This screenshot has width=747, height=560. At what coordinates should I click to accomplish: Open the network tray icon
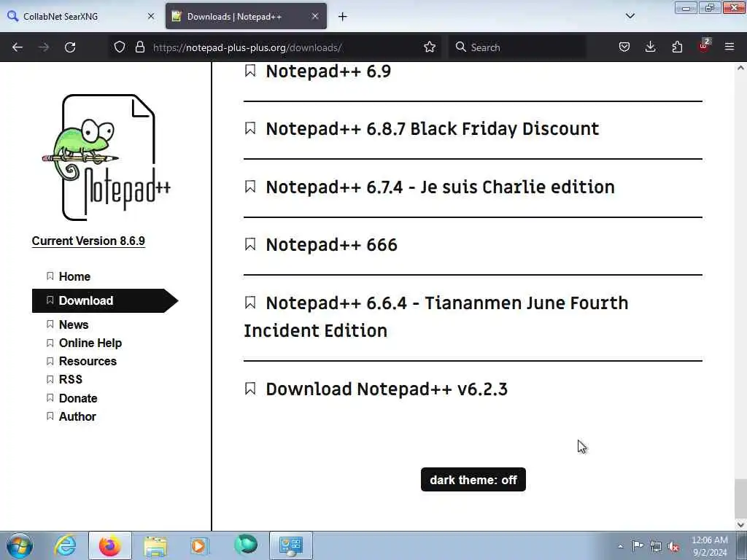click(656, 547)
